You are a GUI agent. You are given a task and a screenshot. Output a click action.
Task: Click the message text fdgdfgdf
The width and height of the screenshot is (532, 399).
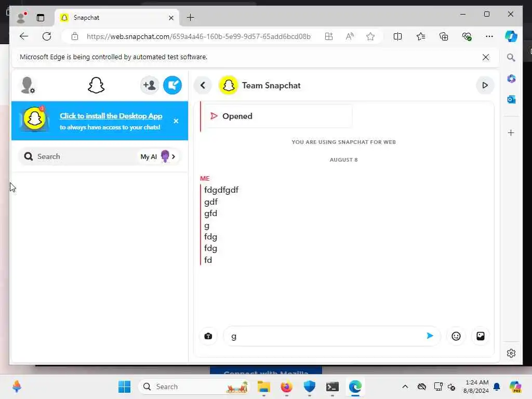221,190
